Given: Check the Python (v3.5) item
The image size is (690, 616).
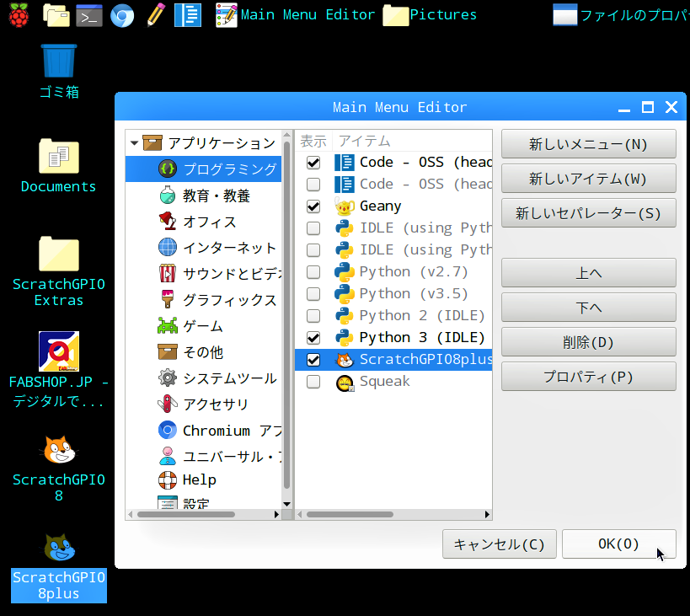Looking at the screenshot, I should click(313, 294).
